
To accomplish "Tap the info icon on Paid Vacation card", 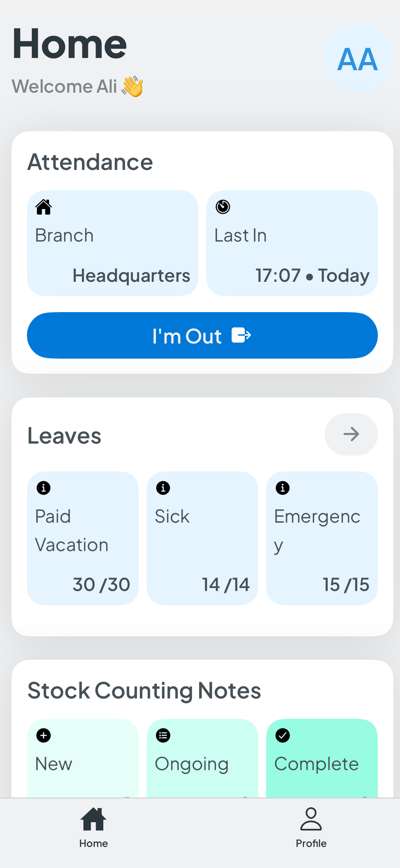I will (x=43, y=488).
